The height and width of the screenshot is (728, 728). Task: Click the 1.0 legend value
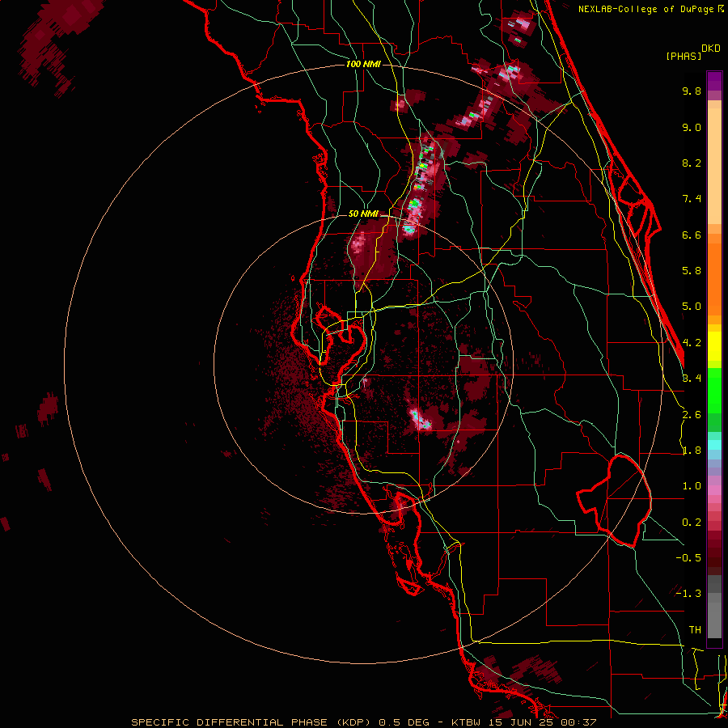coord(692,486)
